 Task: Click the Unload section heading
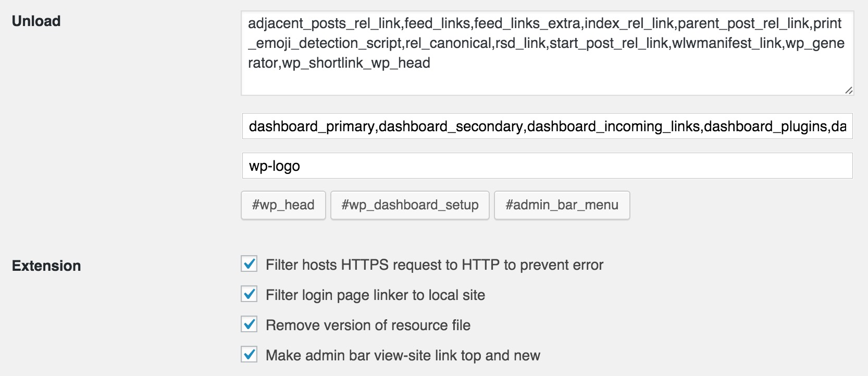pyautogui.click(x=36, y=21)
